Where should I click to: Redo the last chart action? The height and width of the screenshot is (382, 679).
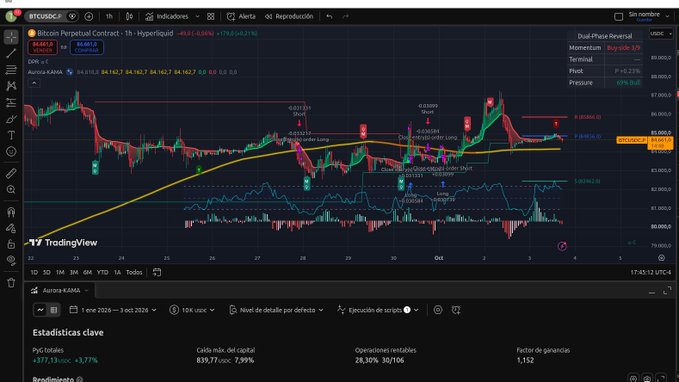346,16
